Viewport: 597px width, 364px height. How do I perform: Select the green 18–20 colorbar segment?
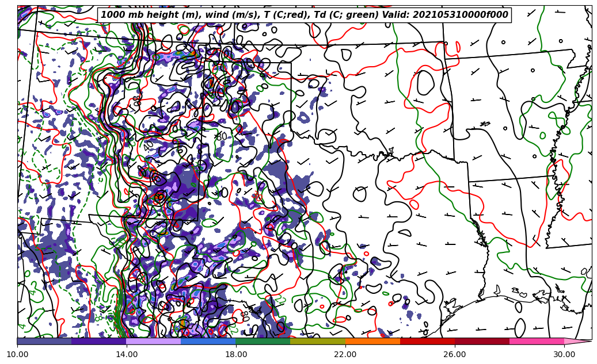263,341
